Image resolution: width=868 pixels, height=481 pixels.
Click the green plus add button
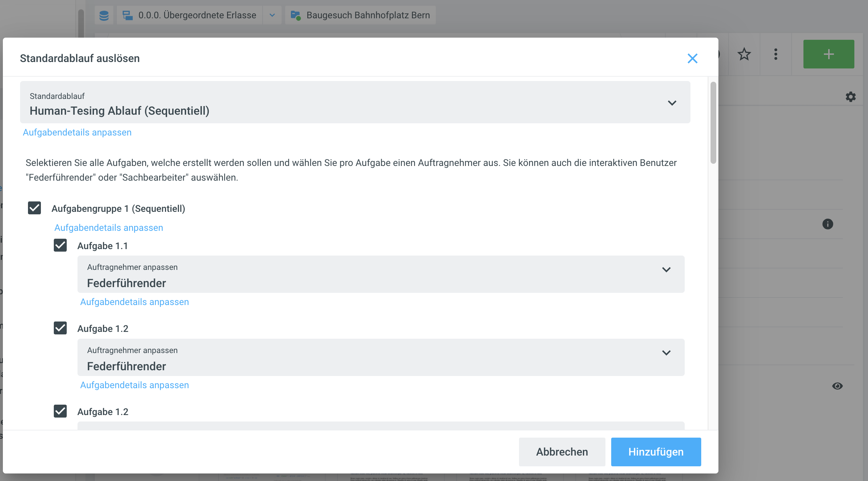829,54
